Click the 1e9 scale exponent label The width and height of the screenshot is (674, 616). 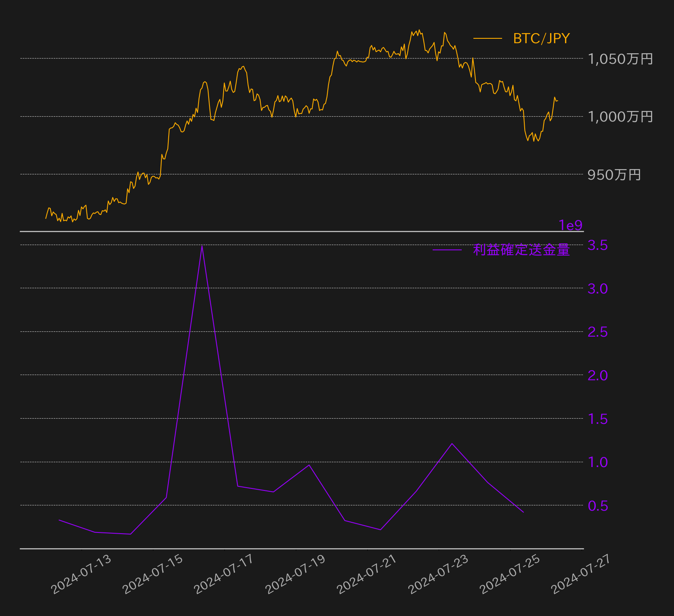pyautogui.click(x=570, y=225)
